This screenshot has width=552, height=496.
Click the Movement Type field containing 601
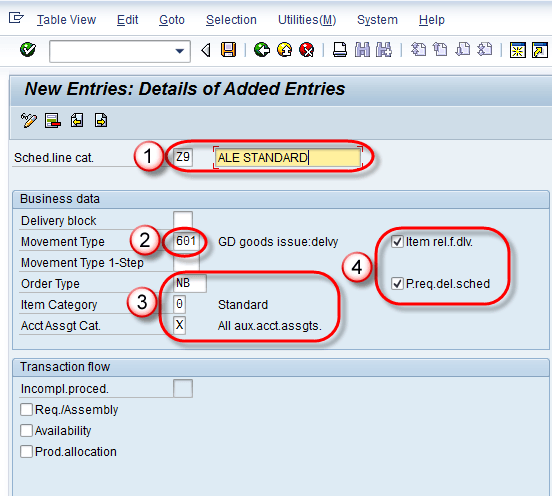point(186,241)
